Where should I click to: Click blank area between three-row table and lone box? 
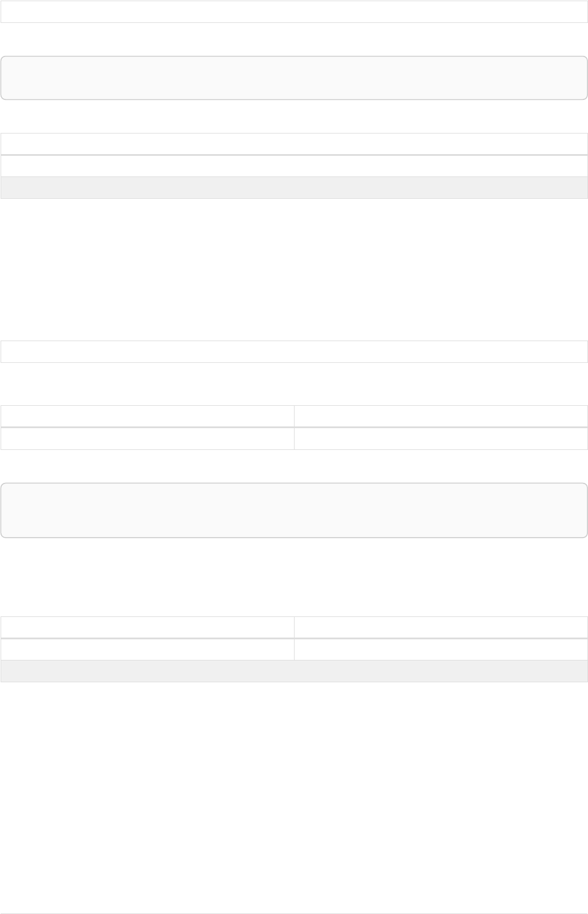click(294, 269)
